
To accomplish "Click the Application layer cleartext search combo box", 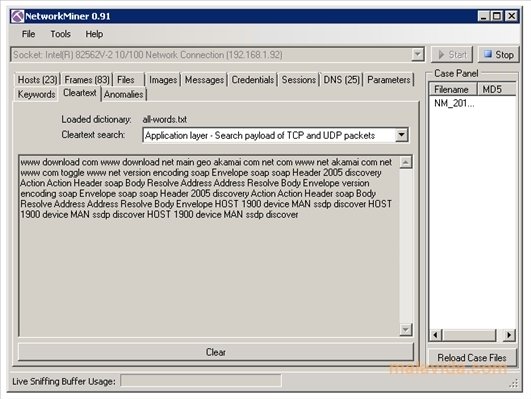I will point(276,135).
